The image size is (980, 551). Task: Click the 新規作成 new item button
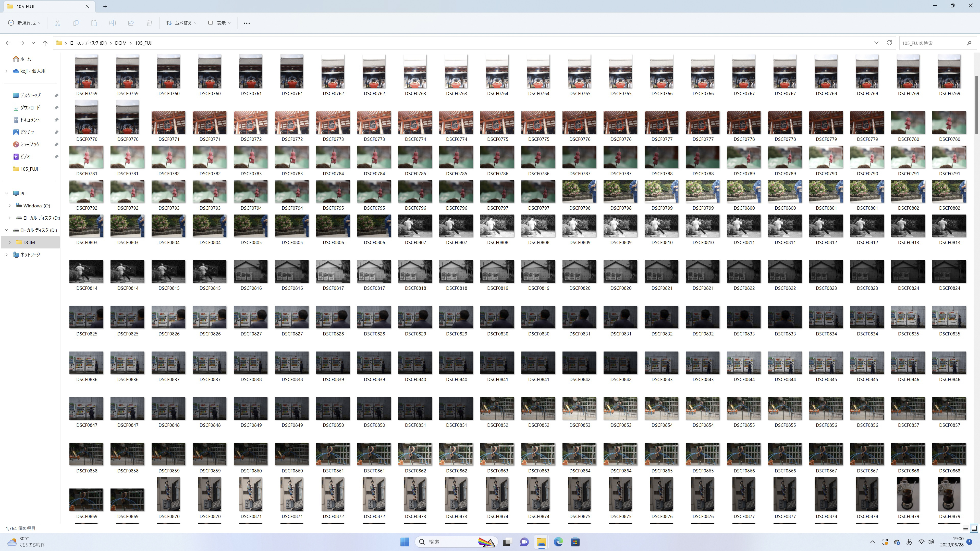24,23
